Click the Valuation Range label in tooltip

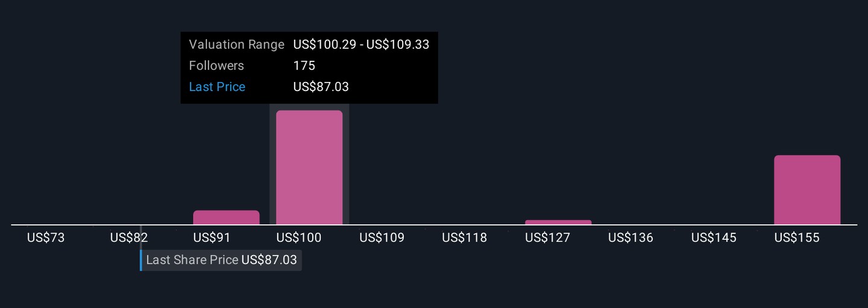(x=236, y=45)
